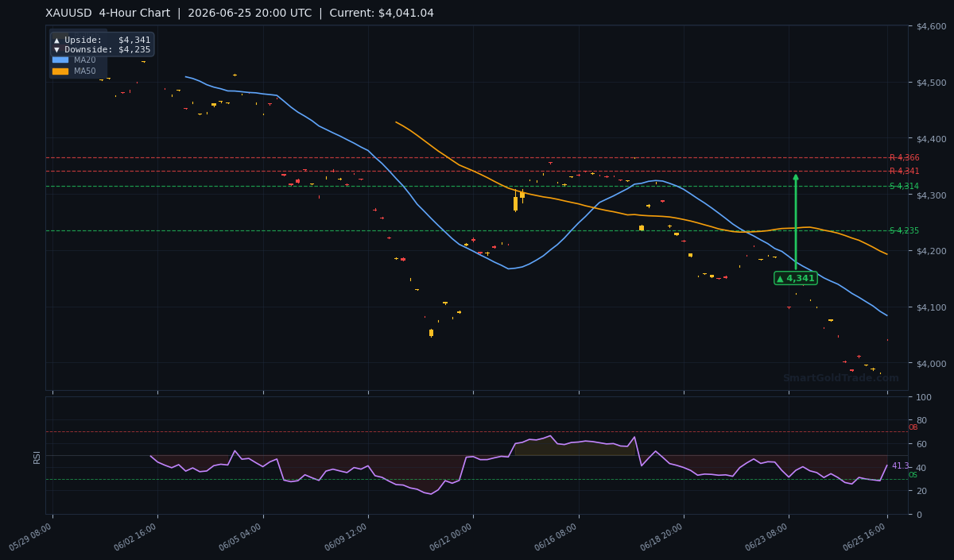This screenshot has height=560, width=954.
Task: Click the $4,400 price axis label
Action: click(930, 138)
